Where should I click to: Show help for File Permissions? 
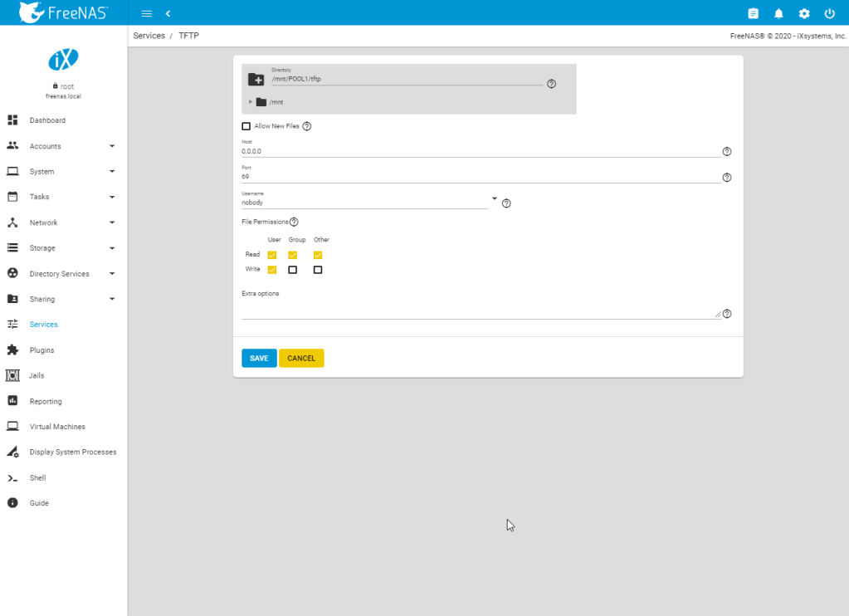point(294,222)
